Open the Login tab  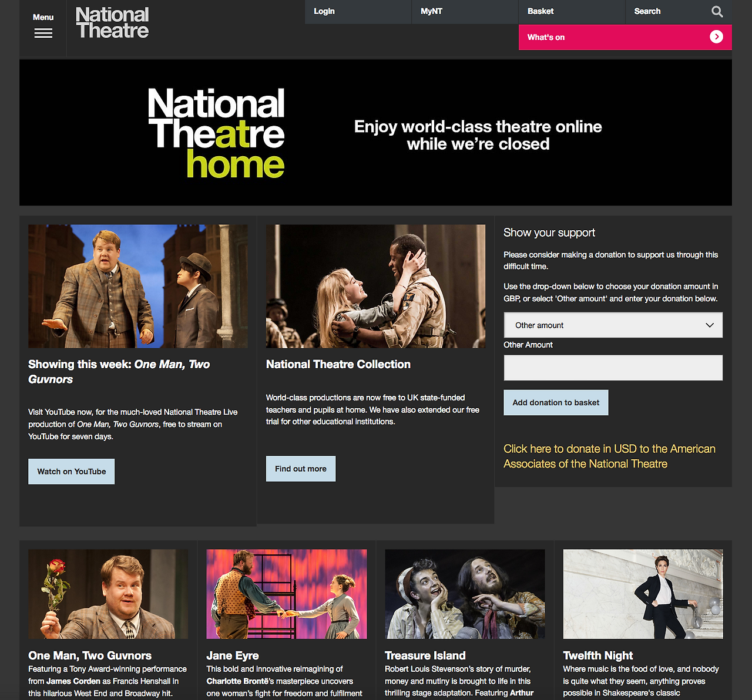click(x=358, y=12)
